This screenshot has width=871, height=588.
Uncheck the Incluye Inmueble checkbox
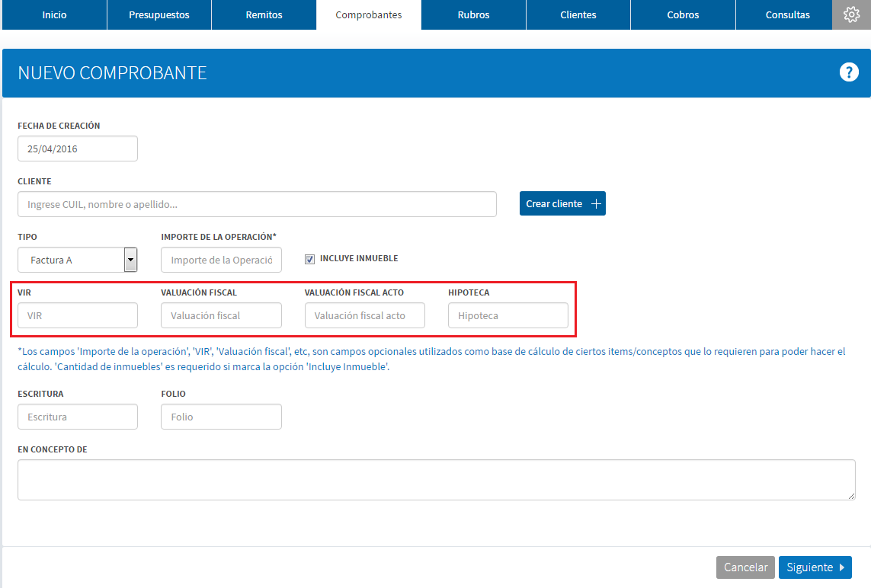(309, 259)
